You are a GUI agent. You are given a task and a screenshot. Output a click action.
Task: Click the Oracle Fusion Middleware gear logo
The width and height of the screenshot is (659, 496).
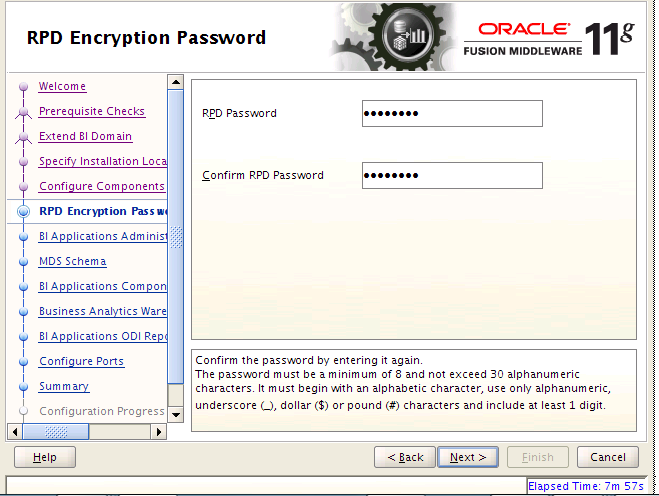tap(395, 37)
